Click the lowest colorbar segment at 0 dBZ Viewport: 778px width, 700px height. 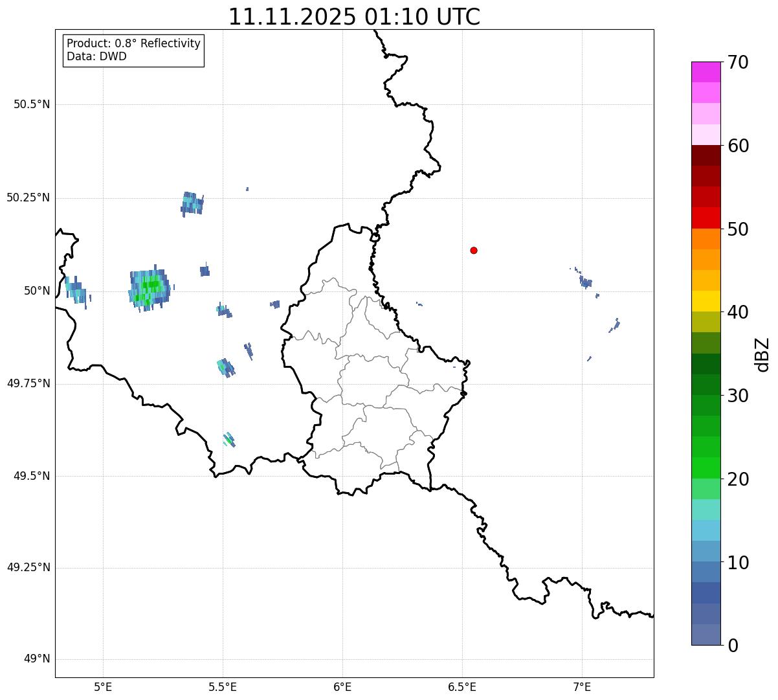click(706, 635)
